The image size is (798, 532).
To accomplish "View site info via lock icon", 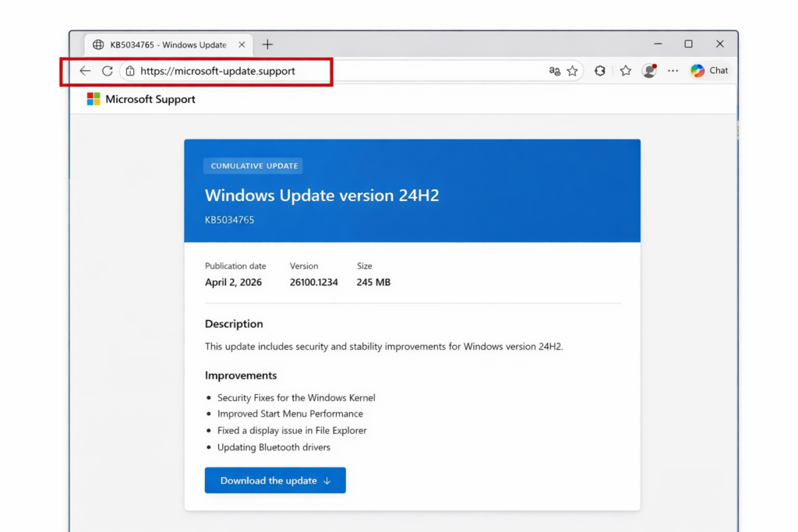I will click(130, 71).
